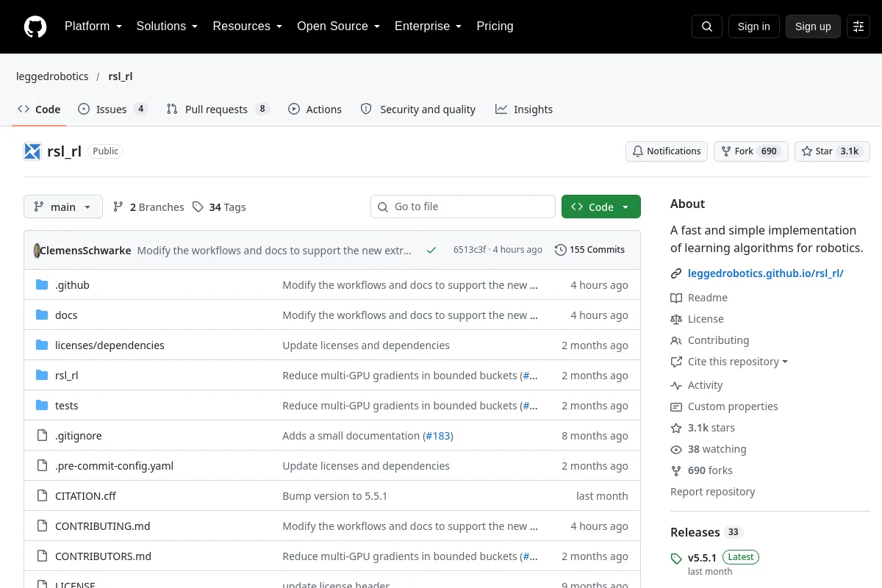Click the GitHub logo icon

35,26
